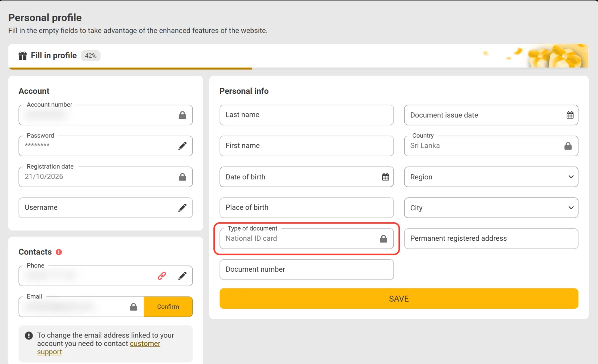Confirm the email address

tap(168, 307)
